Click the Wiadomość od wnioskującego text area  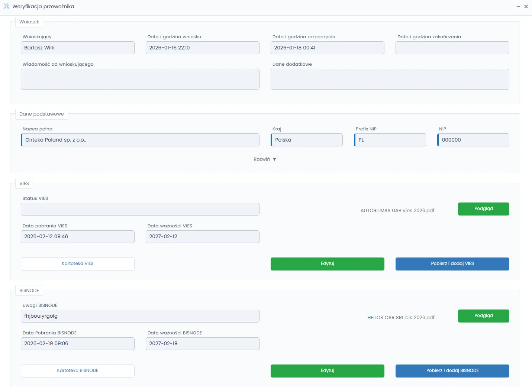140,79
